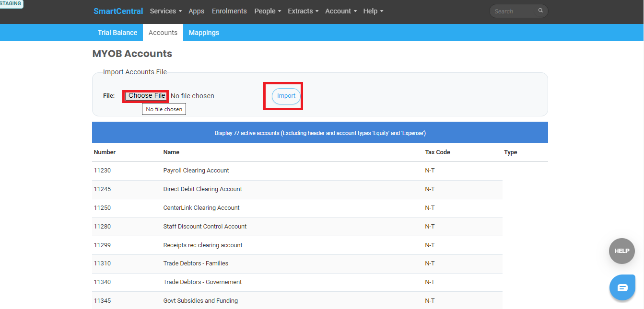Select account number 11299
644x309 pixels.
tap(102, 245)
